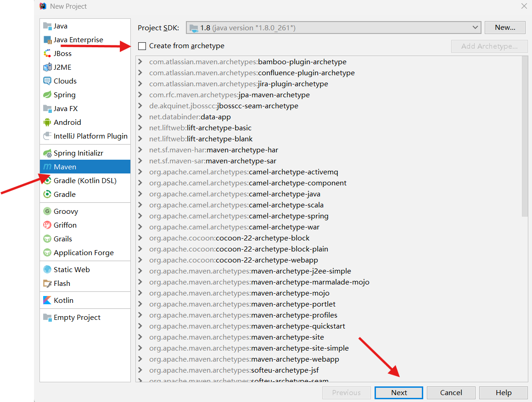Select Empty Project label
The width and height of the screenshot is (532, 402).
point(77,318)
